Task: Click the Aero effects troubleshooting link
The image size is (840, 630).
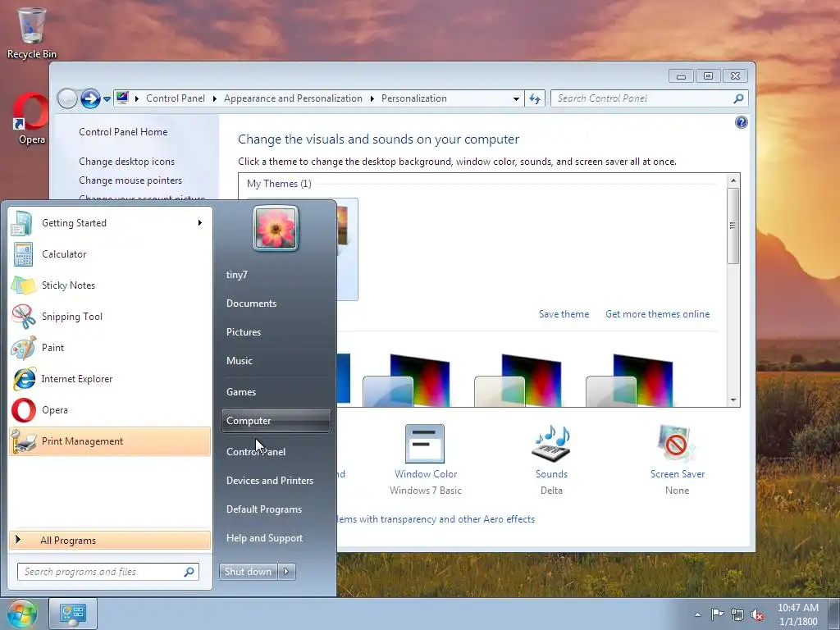Action: (x=436, y=519)
